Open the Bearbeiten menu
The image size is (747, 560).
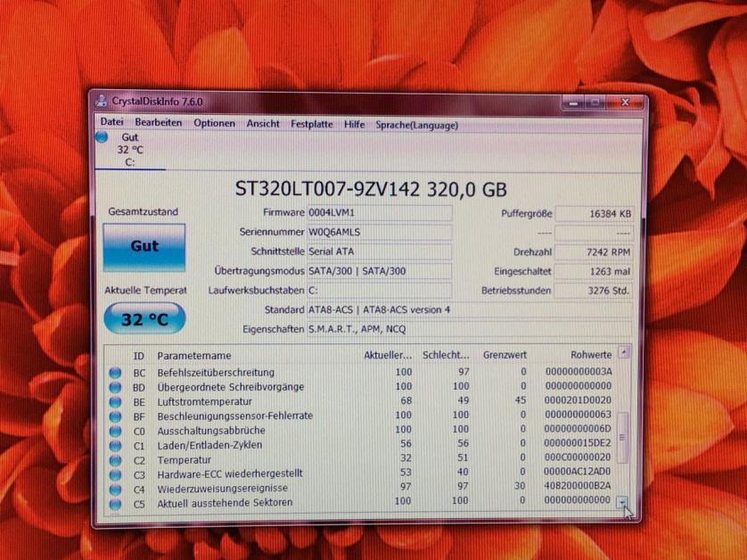[x=158, y=122]
